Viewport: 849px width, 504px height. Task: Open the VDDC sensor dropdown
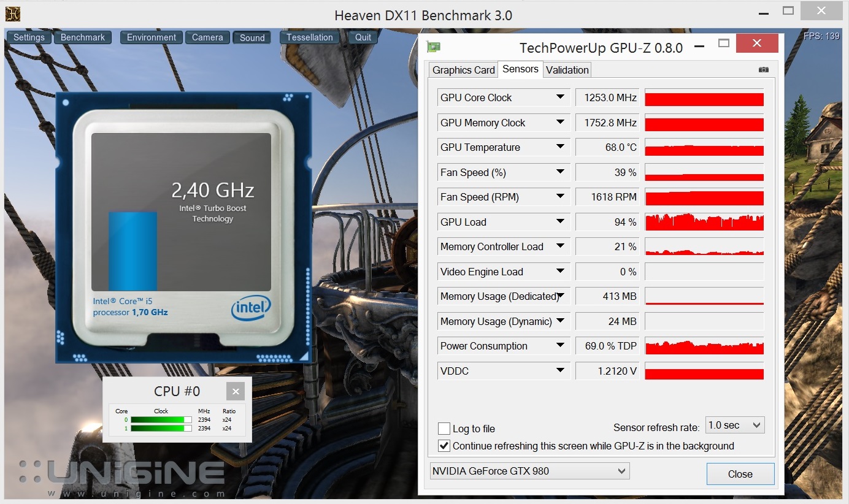(x=560, y=371)
